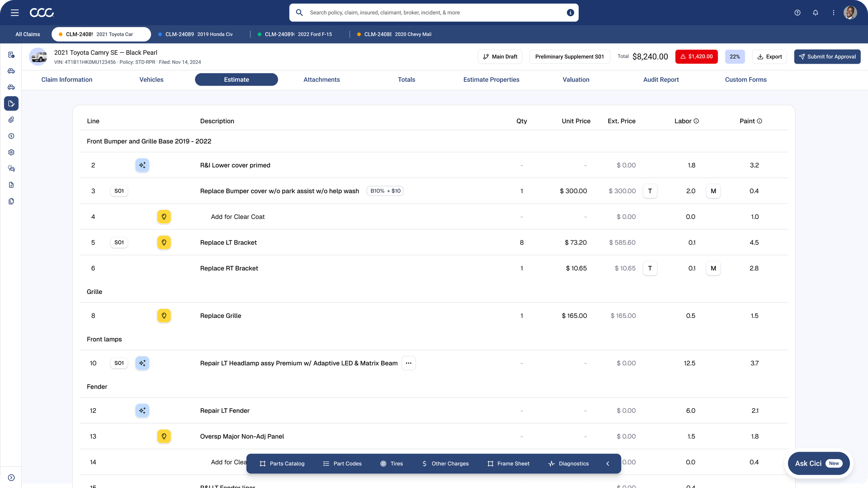This screenshot has width=868, height=488.
Task: Toggle the M flag on line 3
Action: tap(713, 191)
